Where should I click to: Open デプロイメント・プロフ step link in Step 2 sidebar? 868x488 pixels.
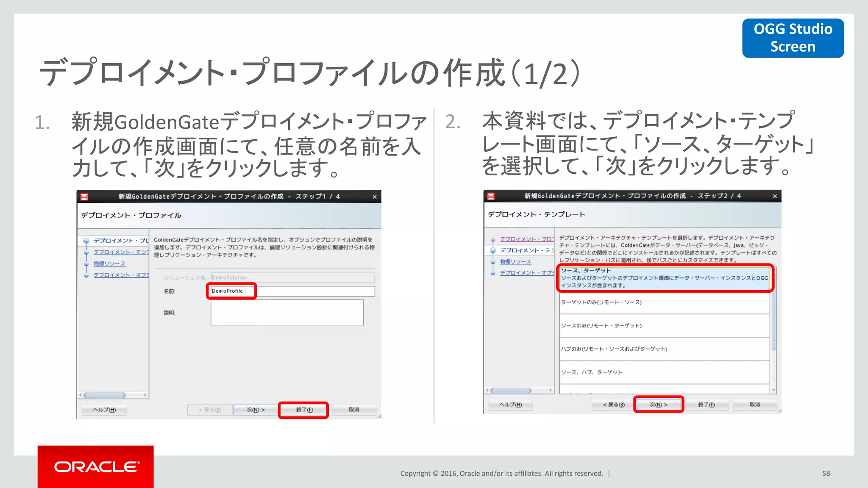point(527,239)
